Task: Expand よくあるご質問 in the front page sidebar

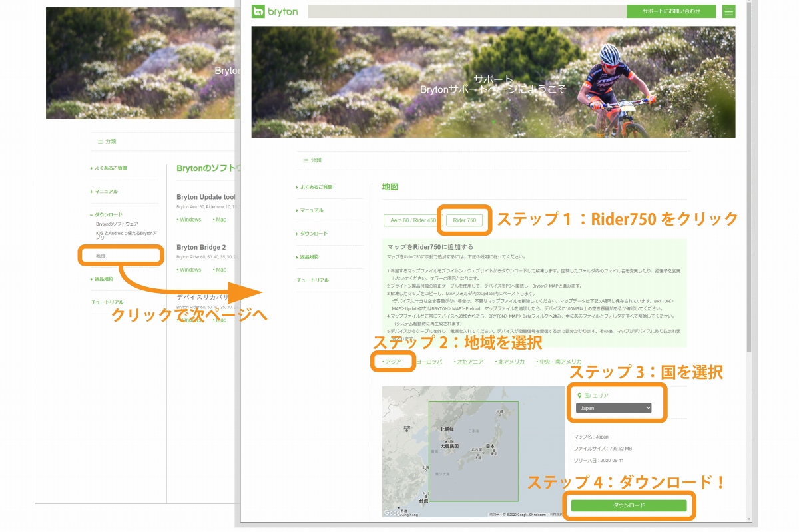Action: 314,187
